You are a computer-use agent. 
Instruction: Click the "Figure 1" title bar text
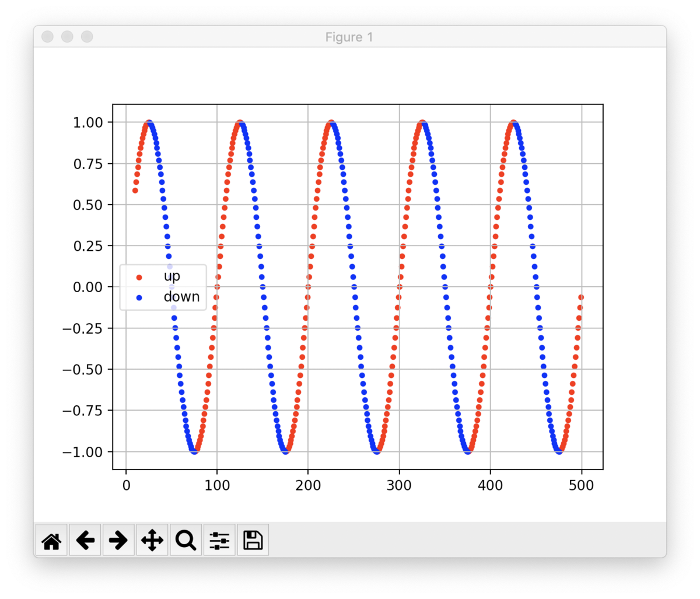pyautogui.click(x=349, y=37)
